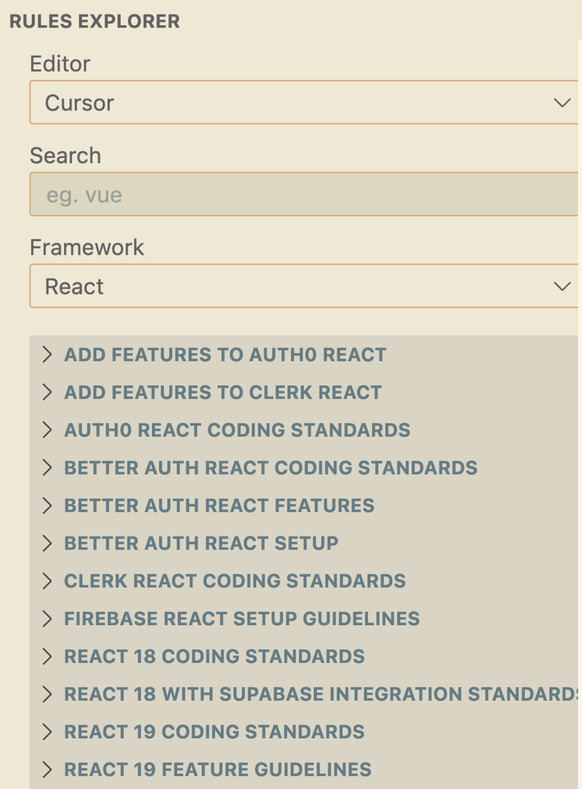
Task: Select React 18 with Supabase Integration Standards
Action: (321, 694)
